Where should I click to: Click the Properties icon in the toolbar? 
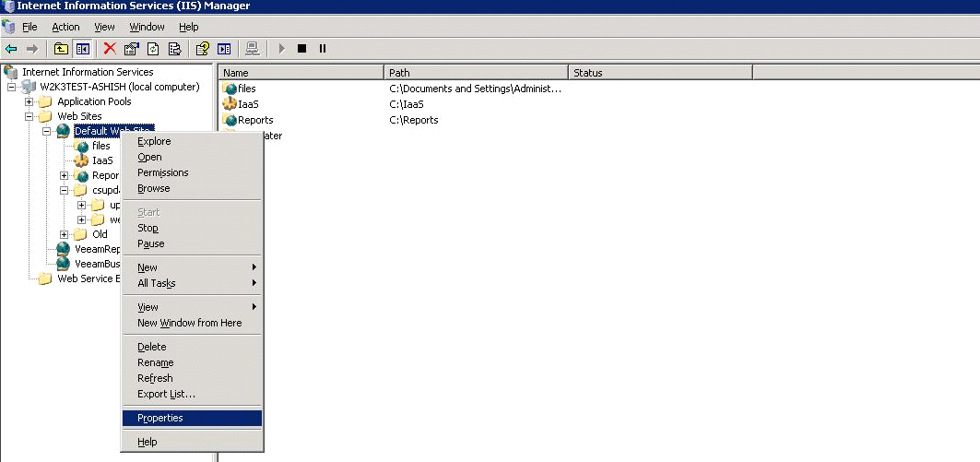[131, 49]
